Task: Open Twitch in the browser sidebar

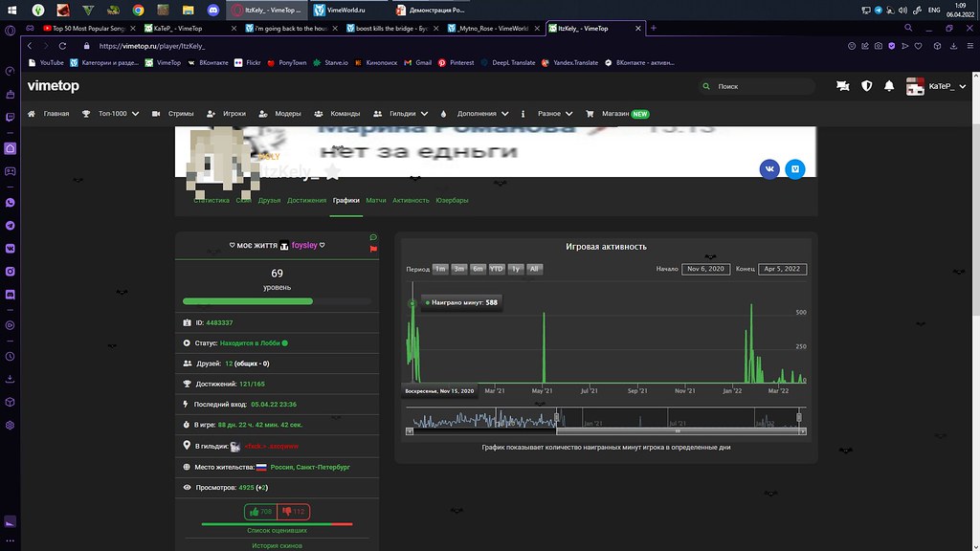Action: (x=11, y=117)
